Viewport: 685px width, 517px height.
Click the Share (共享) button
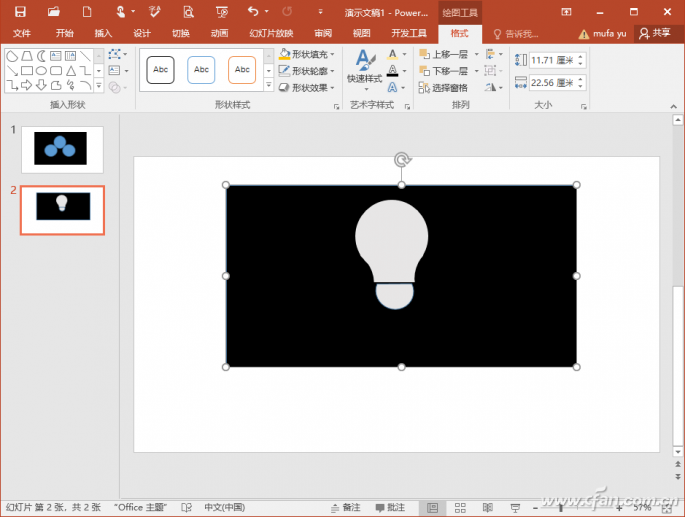[x=655, y=33]
